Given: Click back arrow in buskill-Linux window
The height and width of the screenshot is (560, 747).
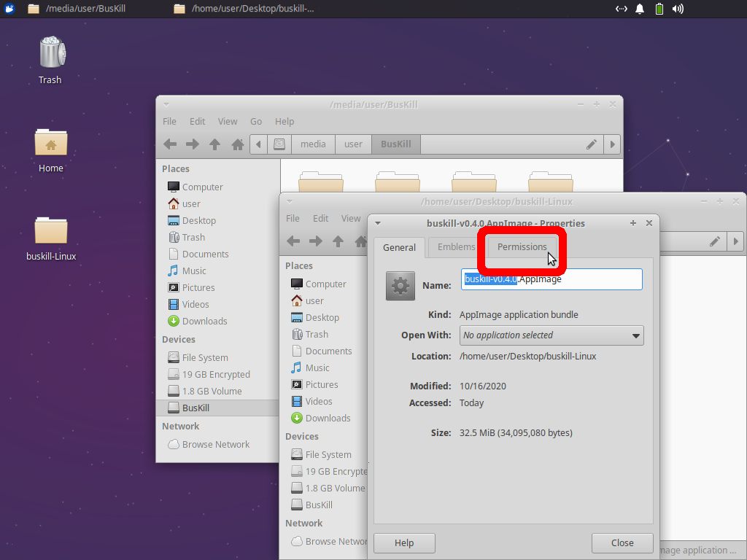Looking at the screenshot, I should [293, 241].
